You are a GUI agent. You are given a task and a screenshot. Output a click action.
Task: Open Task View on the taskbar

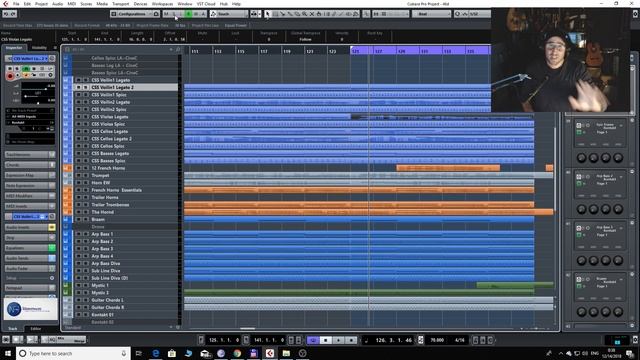click(x=138, y=353)
